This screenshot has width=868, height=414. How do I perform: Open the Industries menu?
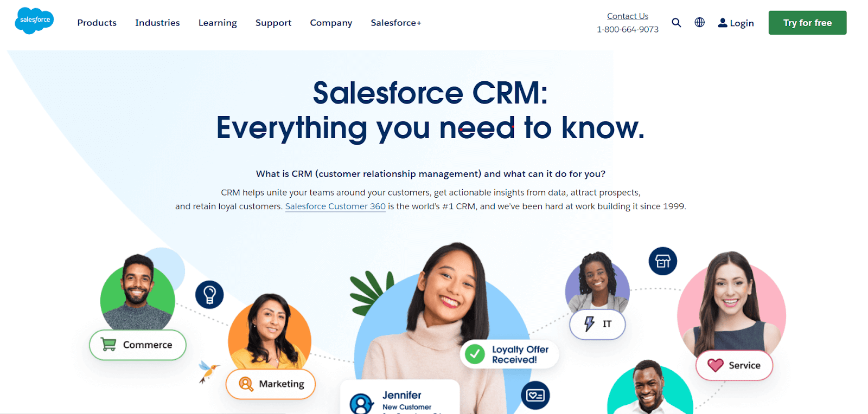(157, 23)
